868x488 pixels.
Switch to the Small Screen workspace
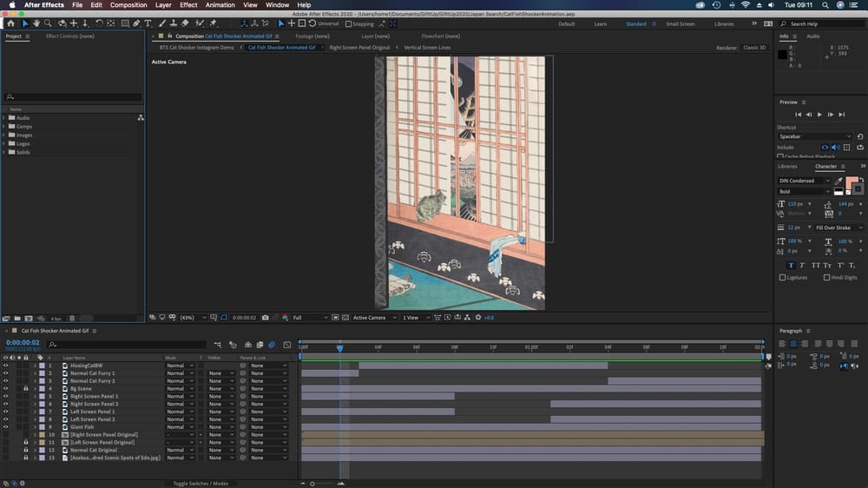pyautogui.click(x=681, y=23)
